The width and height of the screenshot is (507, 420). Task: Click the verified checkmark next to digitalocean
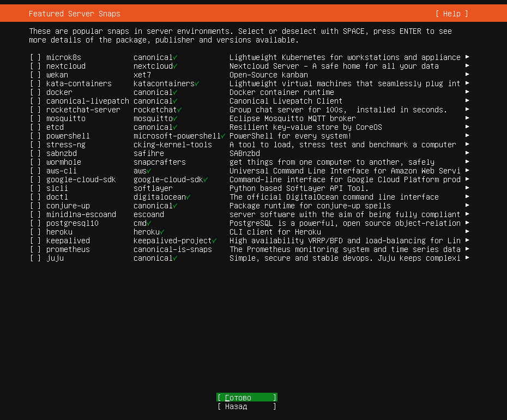tap(188, 197)
